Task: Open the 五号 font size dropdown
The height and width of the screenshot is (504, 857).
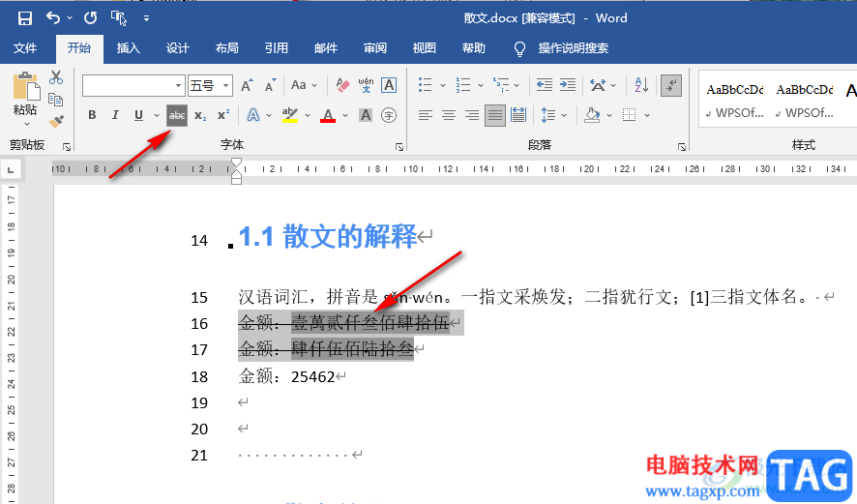Action: coord(225,86)
